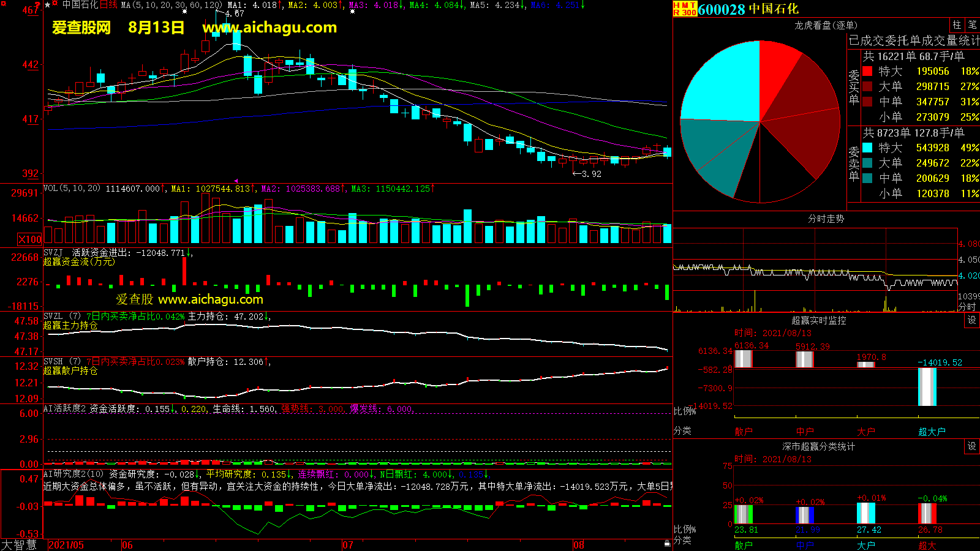Click the star icon beside the 中国石化 title
980x551 pixels.
click(x=48, y=5)
